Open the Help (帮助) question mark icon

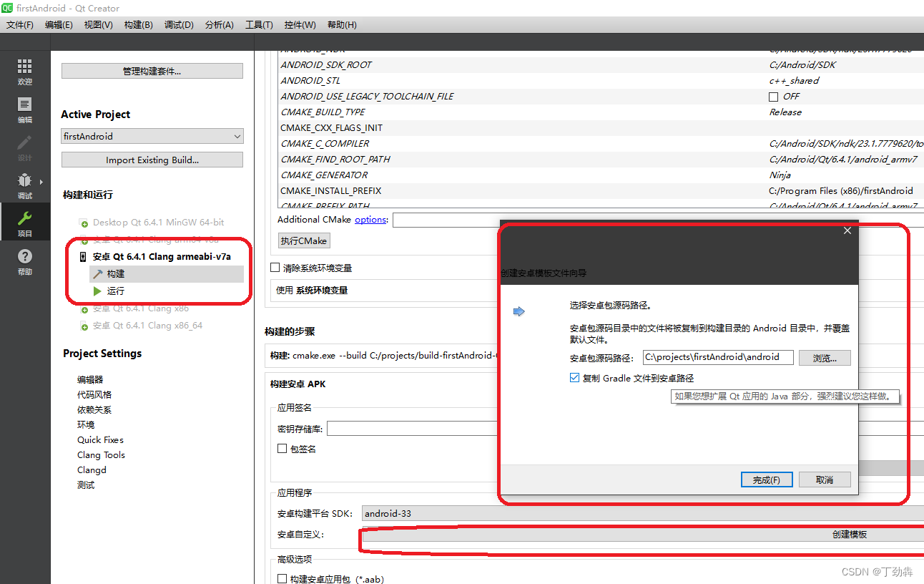(x=25, y=256)
